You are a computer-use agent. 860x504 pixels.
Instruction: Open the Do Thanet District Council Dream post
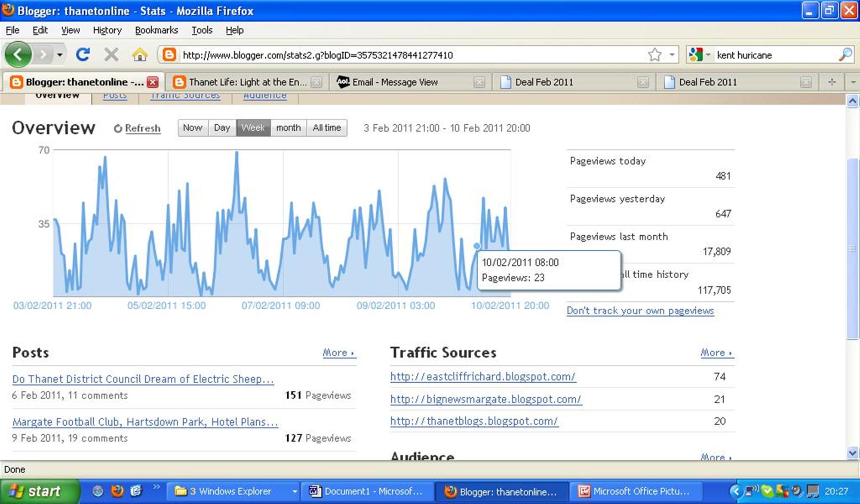[143, 379]
